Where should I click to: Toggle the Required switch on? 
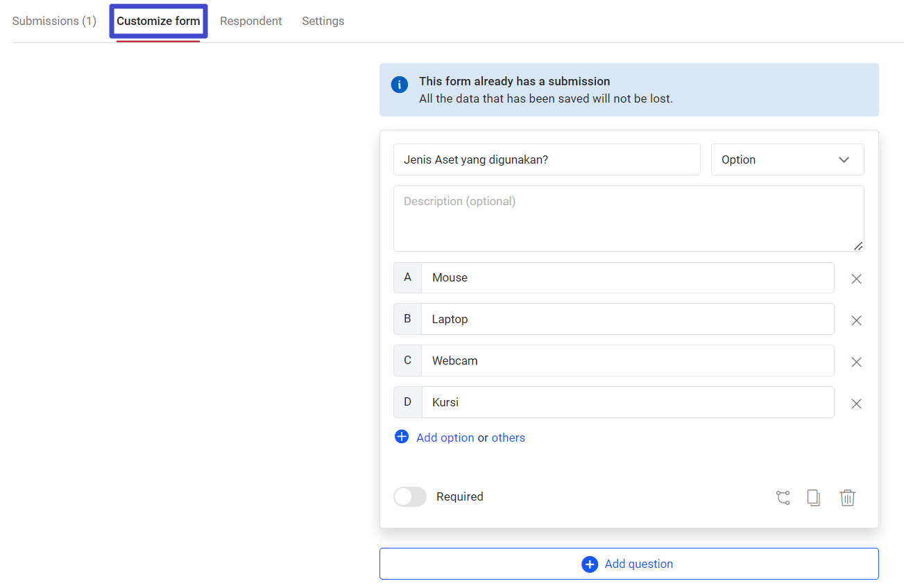point(409,496)
